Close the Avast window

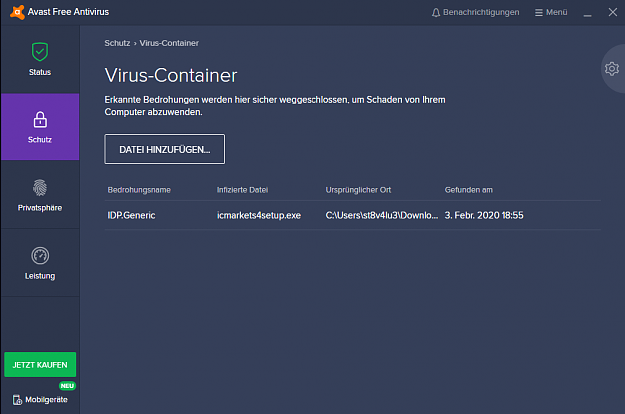point(613,12)
